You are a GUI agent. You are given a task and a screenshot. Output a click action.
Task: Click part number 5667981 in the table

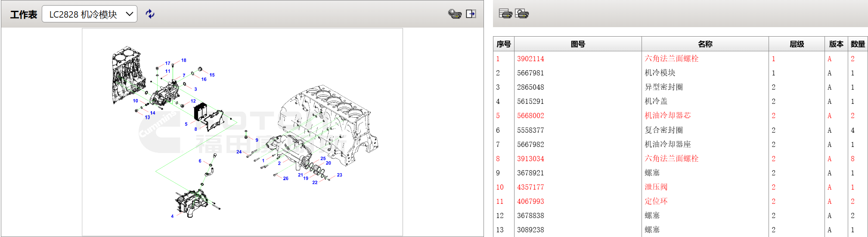coord(530,73)
